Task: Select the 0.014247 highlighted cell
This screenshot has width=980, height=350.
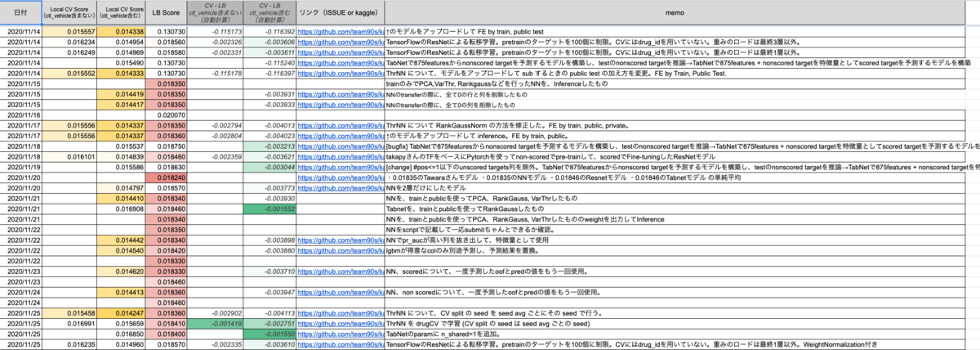Action: point(119,313)
